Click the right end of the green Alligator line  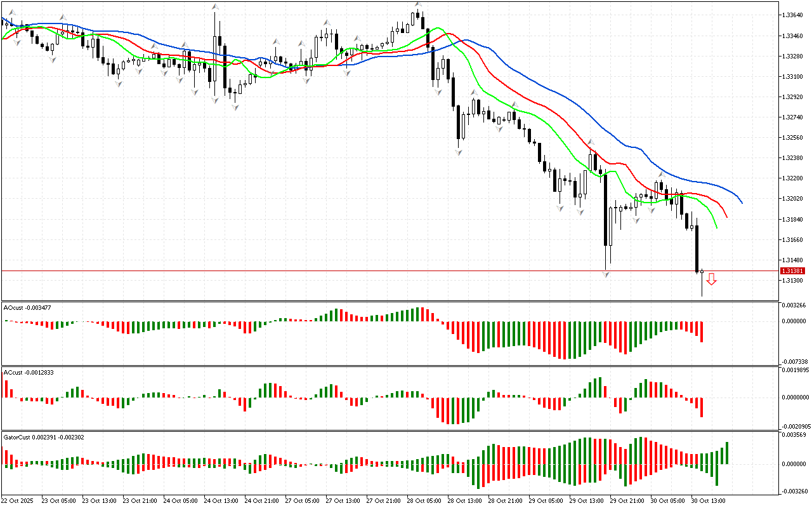pos(717,227)
